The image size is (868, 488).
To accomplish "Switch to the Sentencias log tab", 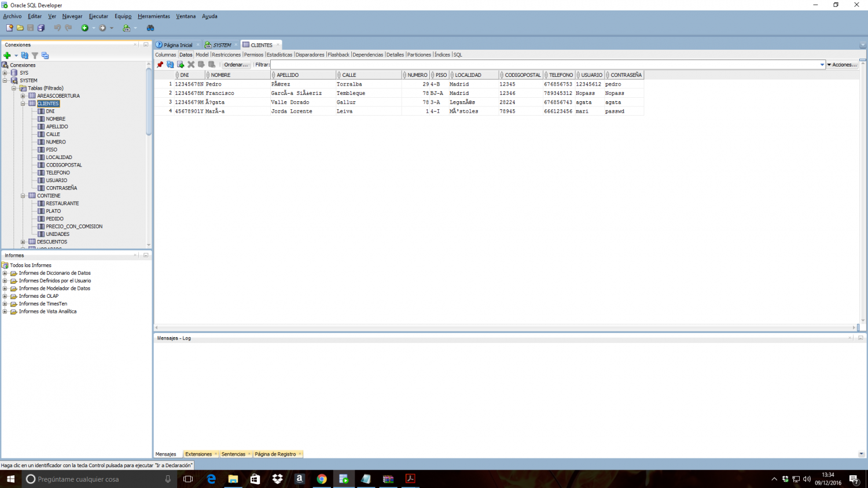I will 233,454.
